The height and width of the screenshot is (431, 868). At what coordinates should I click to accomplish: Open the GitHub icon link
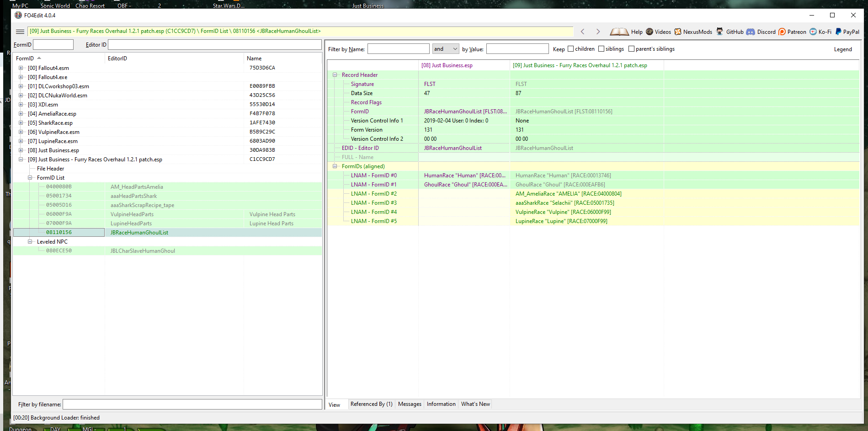tap(720, 32)
